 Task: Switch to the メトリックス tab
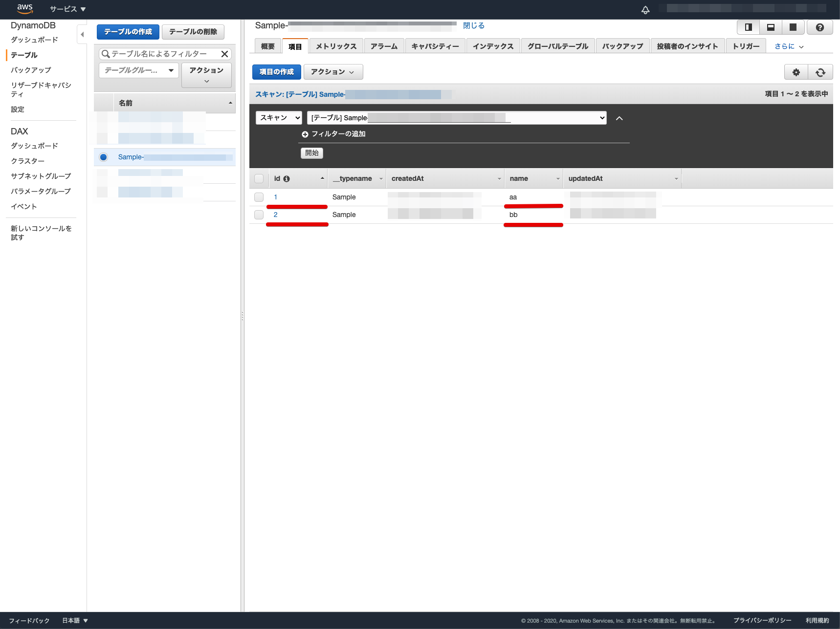click(x=336, y=46)
